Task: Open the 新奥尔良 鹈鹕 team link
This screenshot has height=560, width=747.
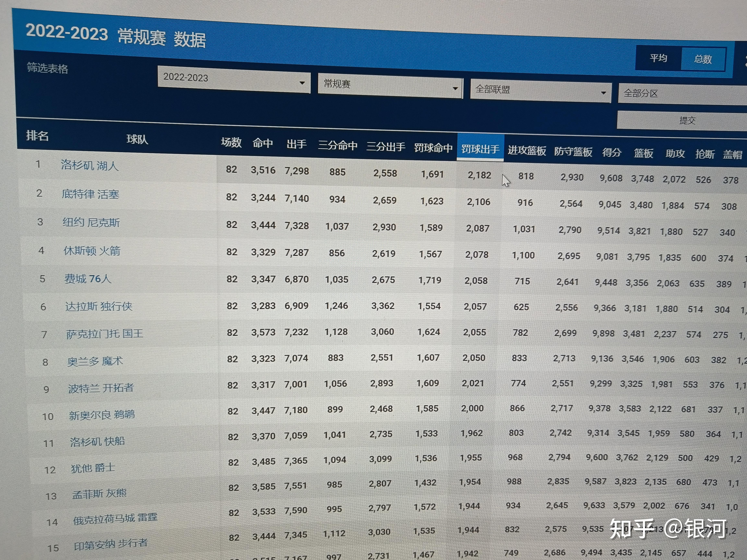Action: [x=102, y=415]
